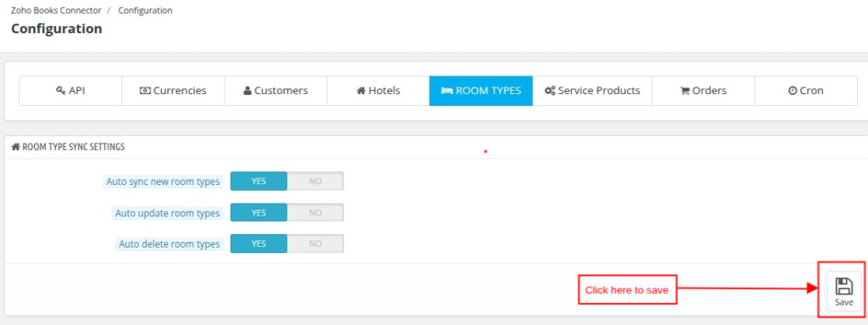Click the bed icon on ROOM TYPES tab

[447, 91]
